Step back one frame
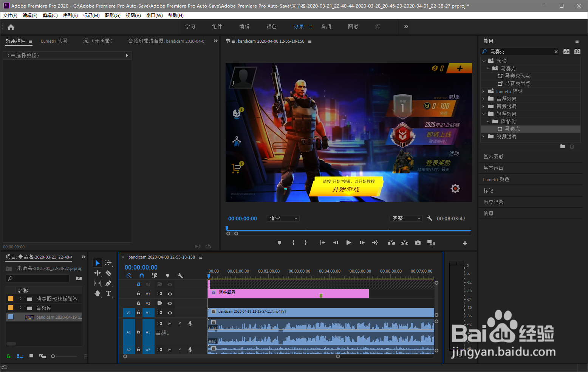This screenshot has width=588, height=372. click(x=335, y=243)
